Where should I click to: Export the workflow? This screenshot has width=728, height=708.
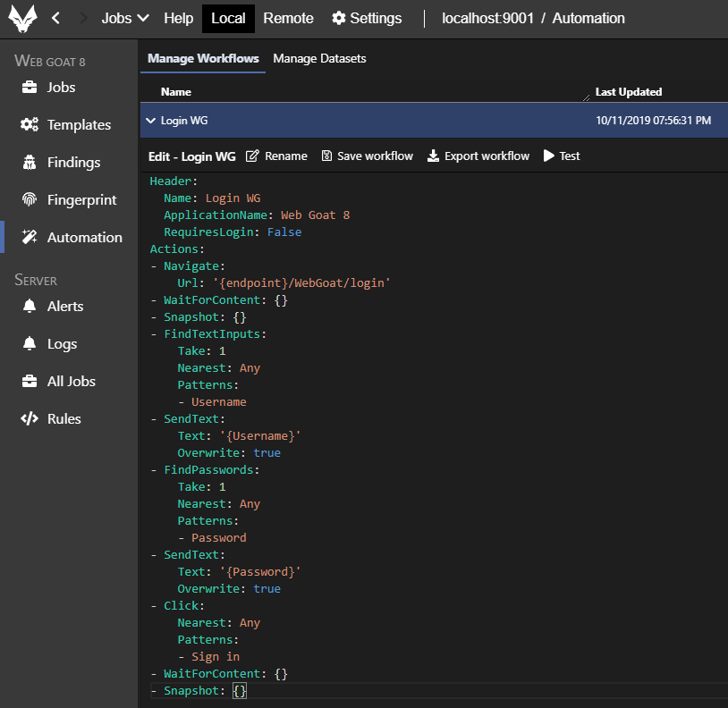tap(478, 156)
